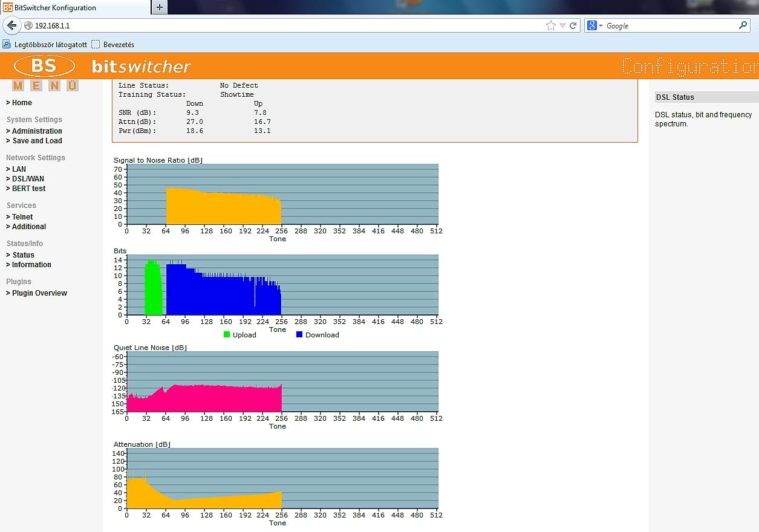This screenshot has height=532, width=759.
Task: Click the downstream power value 18.6
Action: click(195, 131)
